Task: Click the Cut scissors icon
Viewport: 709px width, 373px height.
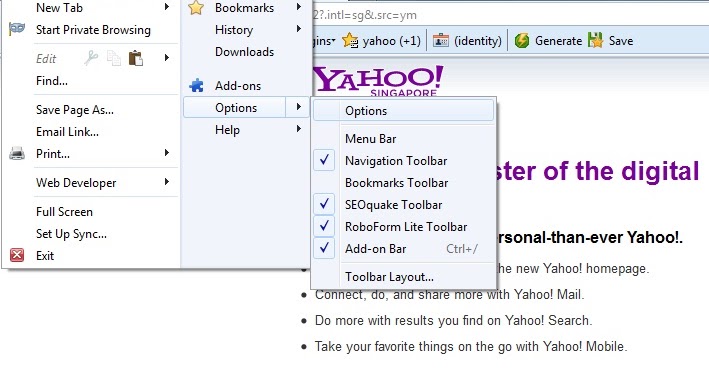Action: [x=91, y=58]
